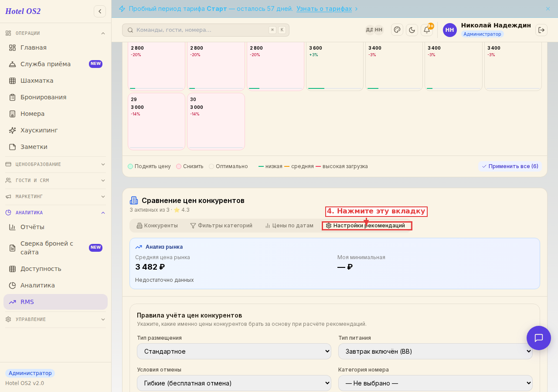Open the Условия отмены dropdown
Viewport: 558px width, 392px height.
234,383
